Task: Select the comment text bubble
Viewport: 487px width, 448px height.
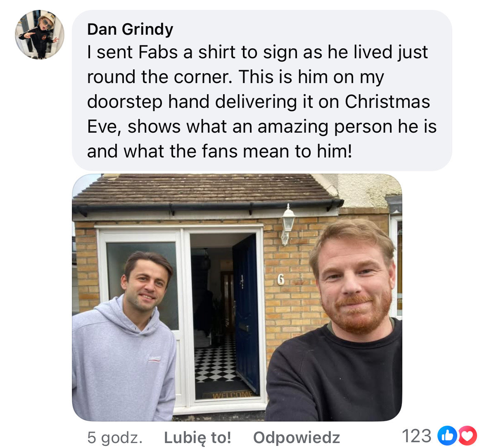Action: tap(262, 91)
